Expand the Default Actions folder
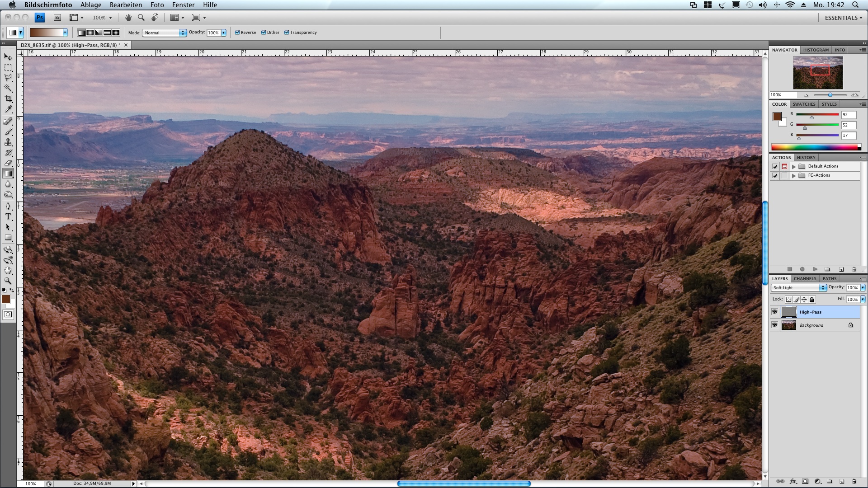Viewport: 868px width, 488px height. pos(794,166)
